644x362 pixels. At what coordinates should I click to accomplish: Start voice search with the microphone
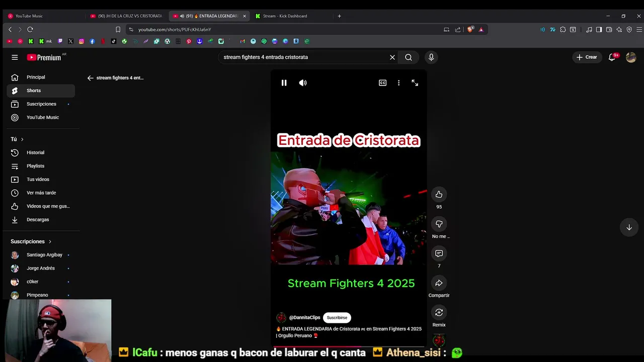[x=431, y=57]
